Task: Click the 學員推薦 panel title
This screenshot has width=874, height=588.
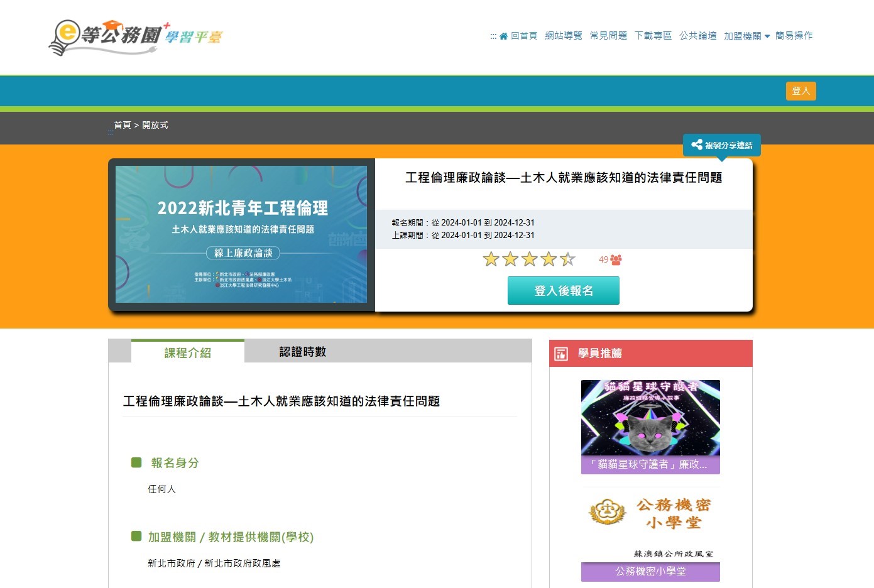Action: (600, 353)
